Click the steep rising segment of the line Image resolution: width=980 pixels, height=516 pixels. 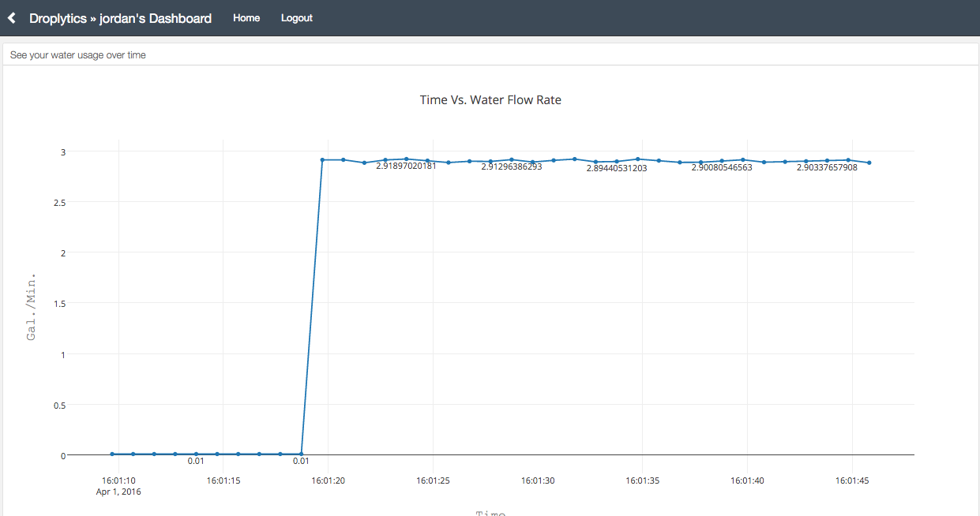[x=312, y=307]
